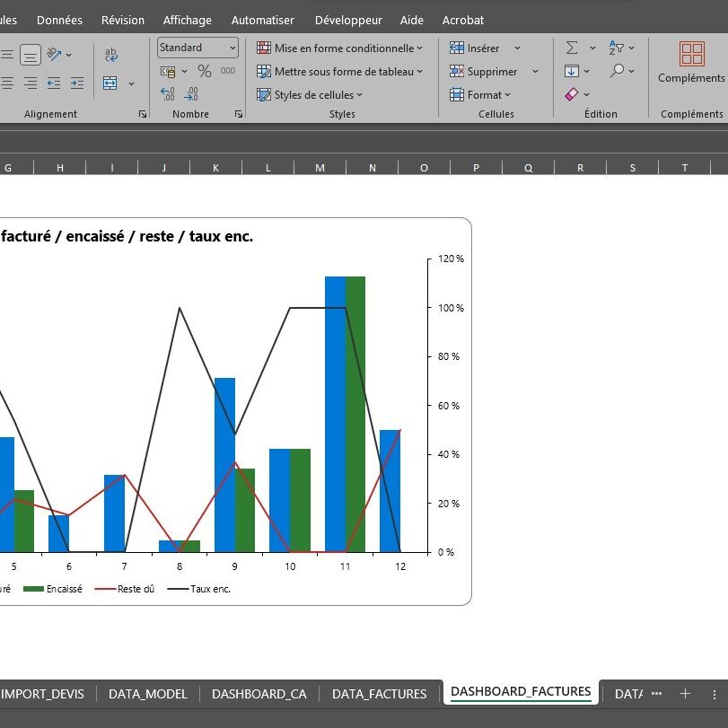
Task: Open the Affichage ribbon tab
Action: (x=188, y=20)
